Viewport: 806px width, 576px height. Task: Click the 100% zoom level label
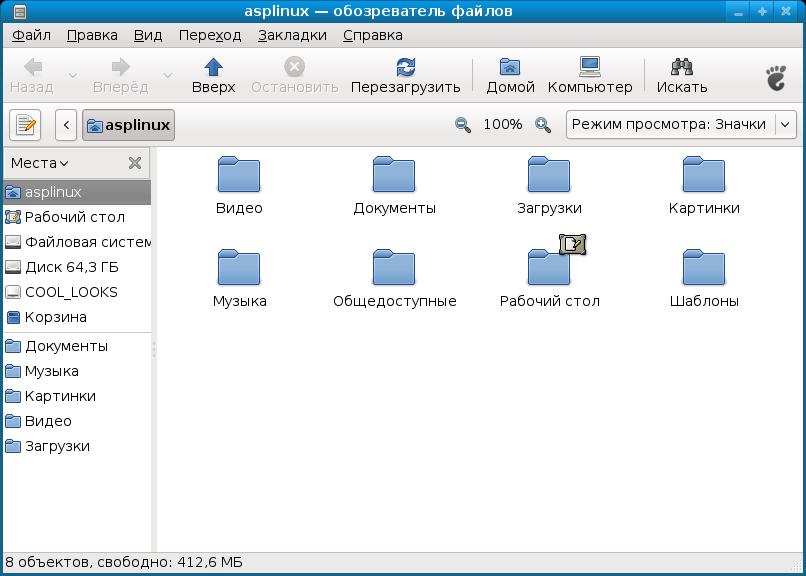click(503, 124)
